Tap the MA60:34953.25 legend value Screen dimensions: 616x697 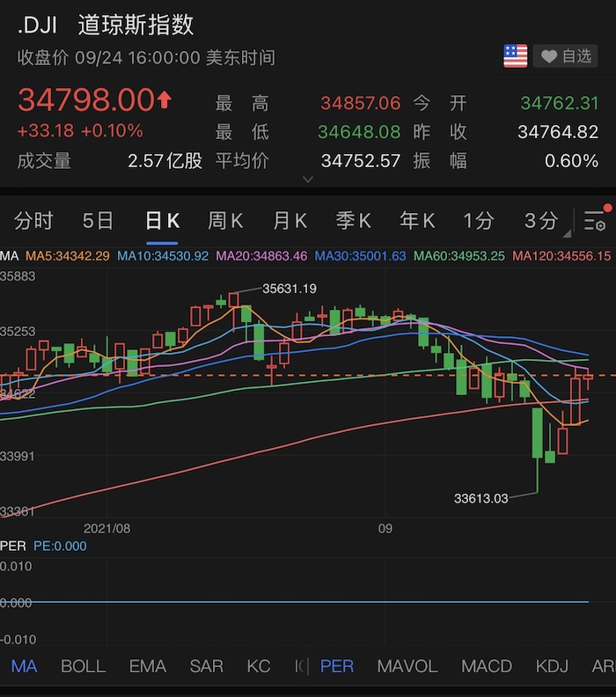[x=459, y=256]
